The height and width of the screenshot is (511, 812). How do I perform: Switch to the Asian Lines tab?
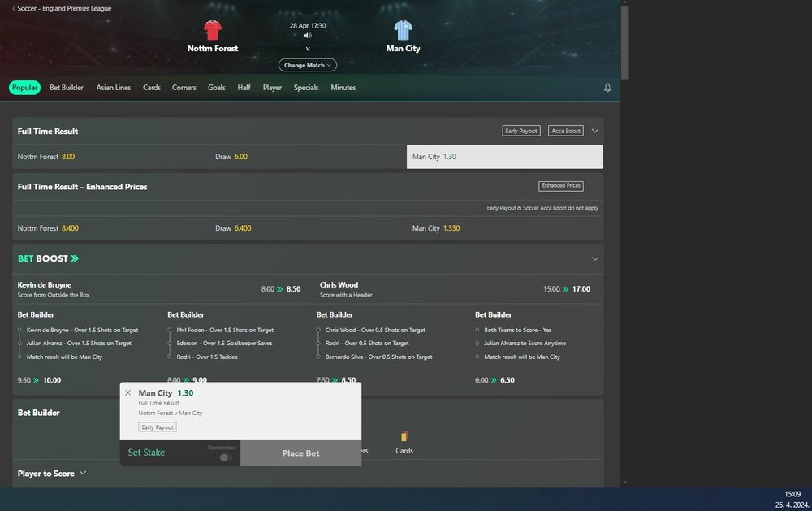click(113, 88)
